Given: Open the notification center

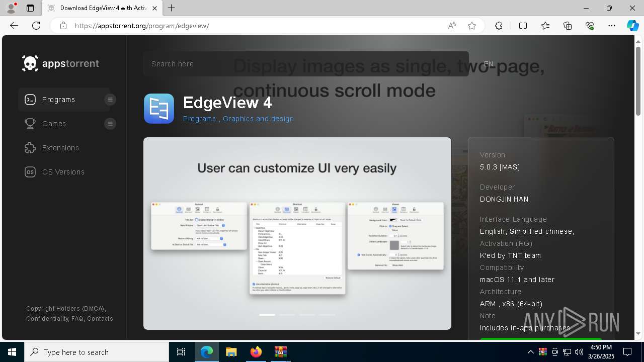Looking at the screenshot, I should (x=627, y=352).
